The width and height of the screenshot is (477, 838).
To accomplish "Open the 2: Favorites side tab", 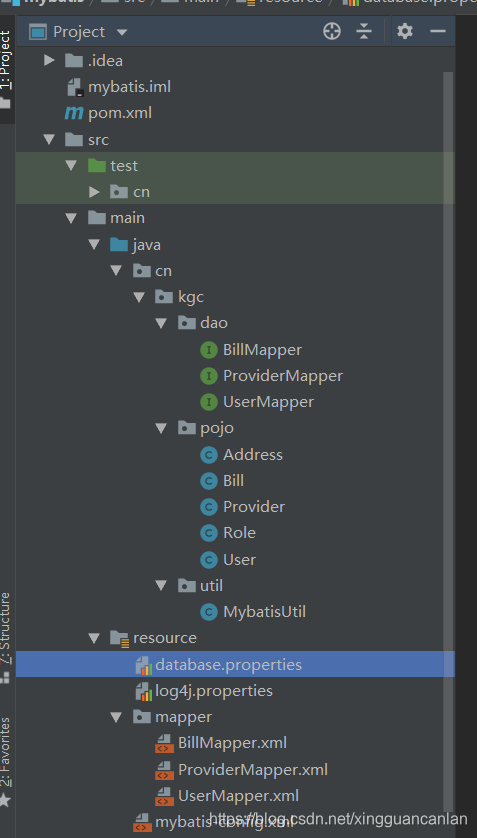I will click(5, 762).
